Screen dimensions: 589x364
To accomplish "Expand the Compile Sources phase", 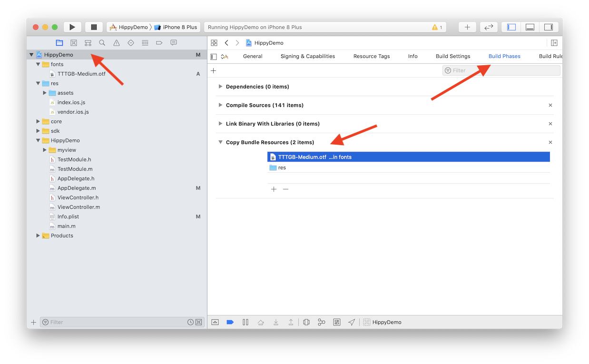I will 220,105.
